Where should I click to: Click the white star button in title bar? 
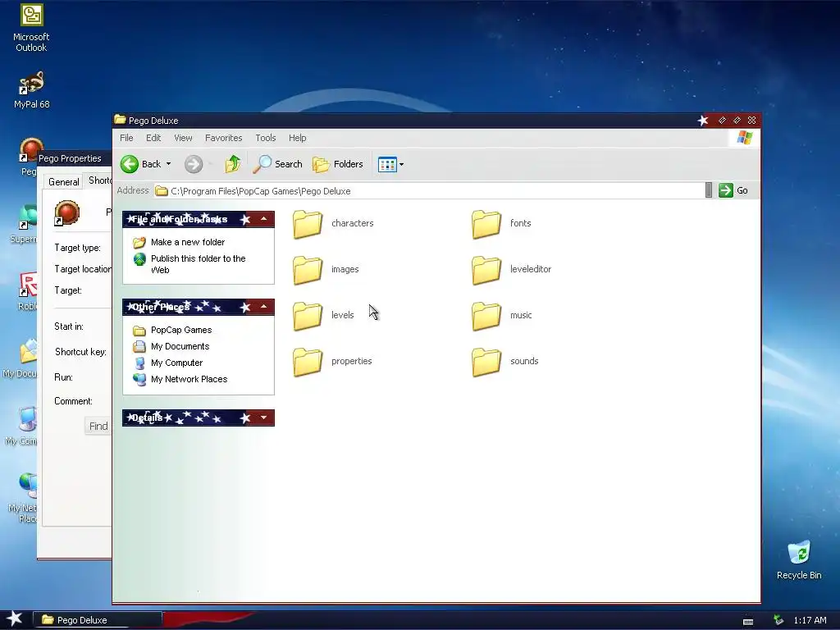[703, 121]
